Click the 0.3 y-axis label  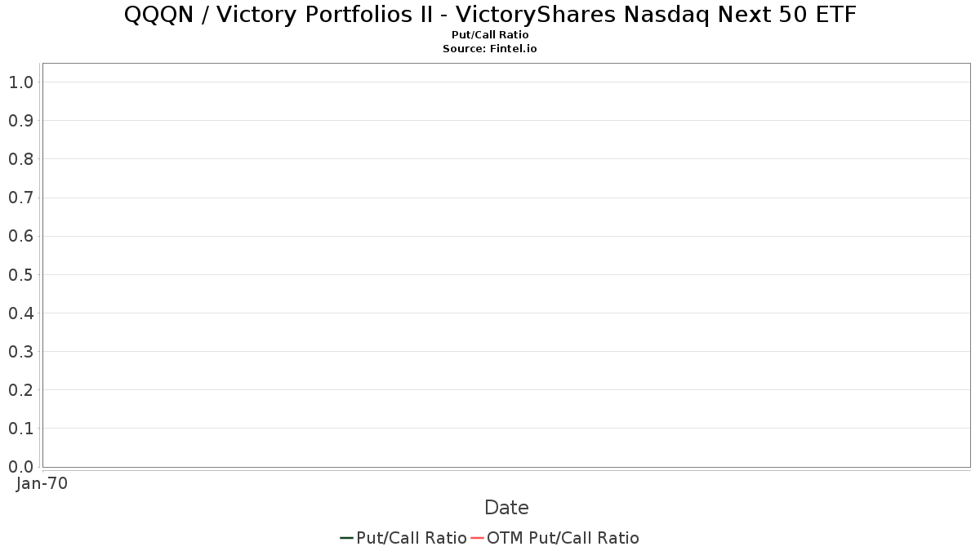[20, 352]
